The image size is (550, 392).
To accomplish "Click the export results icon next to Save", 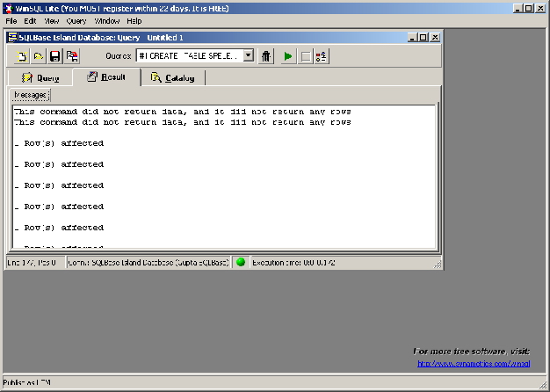I will [72, 56].
